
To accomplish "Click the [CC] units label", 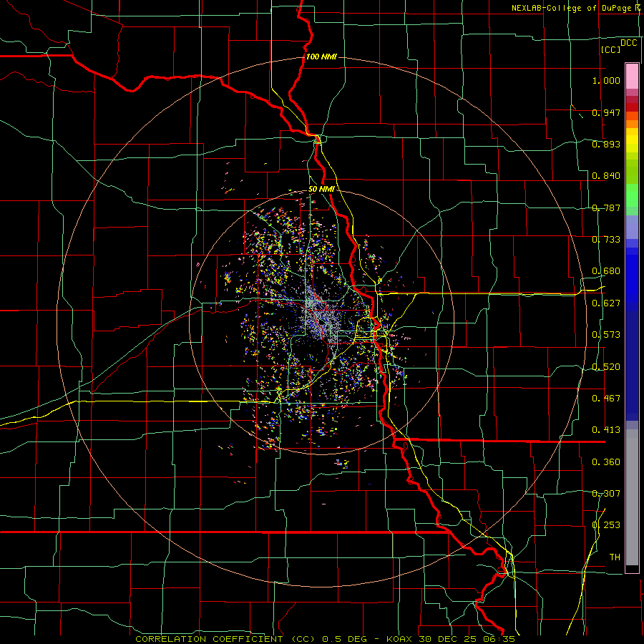I will tap(610, 49).
